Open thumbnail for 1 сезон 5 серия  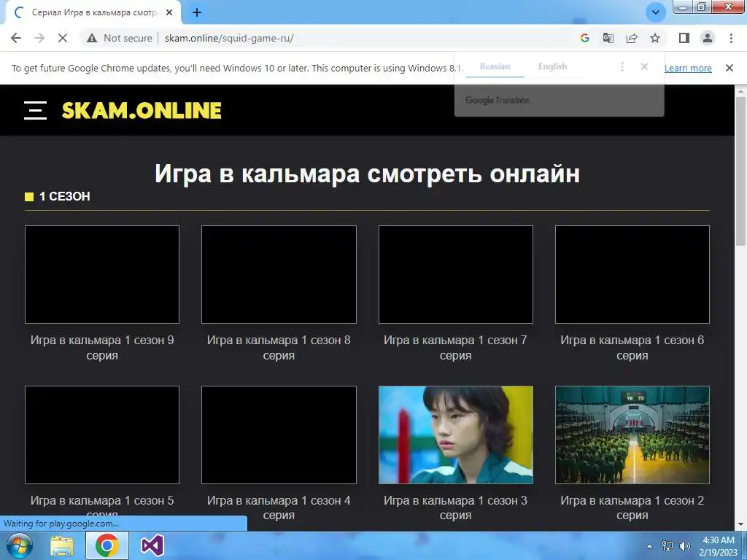pyautogui.click(x=102, y=435)
